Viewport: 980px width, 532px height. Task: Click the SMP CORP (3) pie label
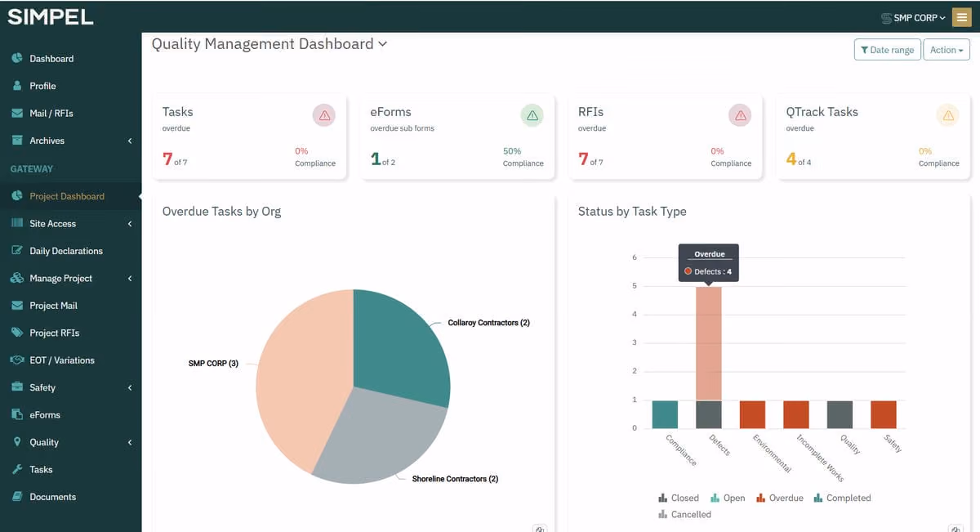tap(213, 364)
